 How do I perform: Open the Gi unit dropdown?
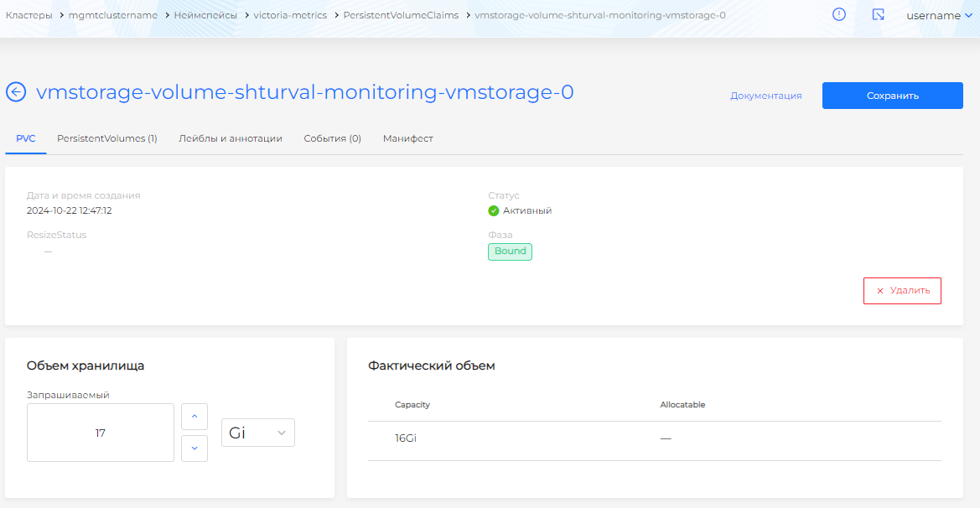click(257, 433)
